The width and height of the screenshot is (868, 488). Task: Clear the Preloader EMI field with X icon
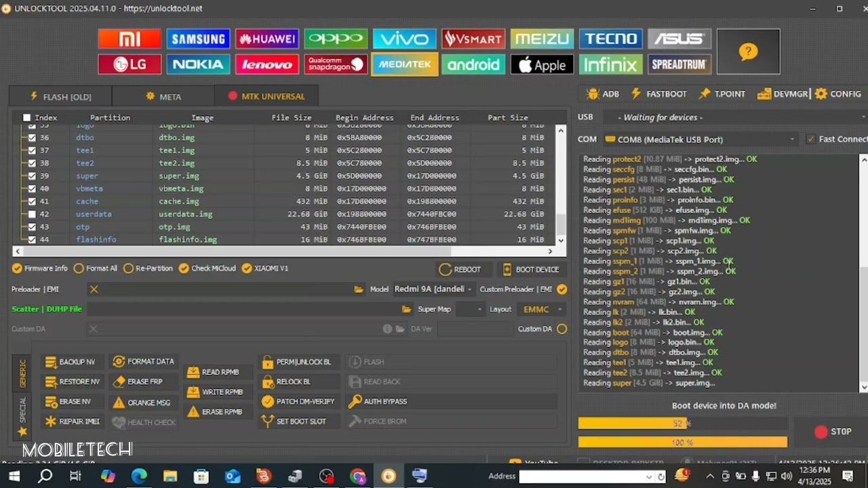[94, 289]
